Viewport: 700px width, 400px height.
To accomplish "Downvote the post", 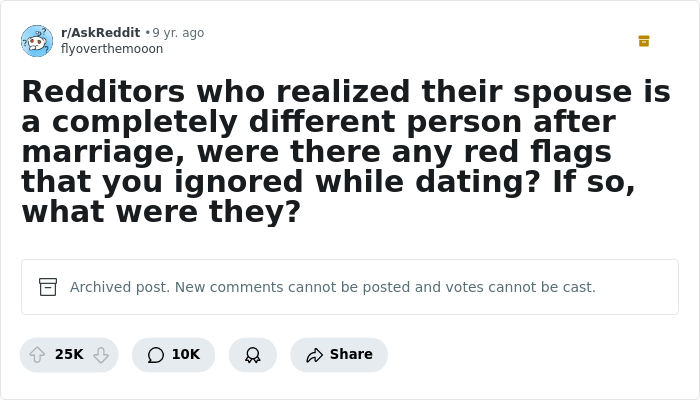I will tap(101, 355).
